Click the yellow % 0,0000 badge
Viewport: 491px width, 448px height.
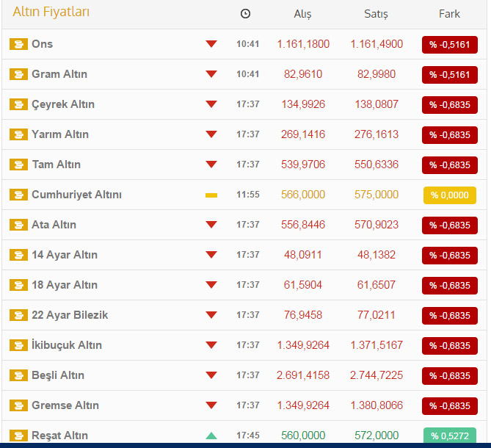coord(449,195)
